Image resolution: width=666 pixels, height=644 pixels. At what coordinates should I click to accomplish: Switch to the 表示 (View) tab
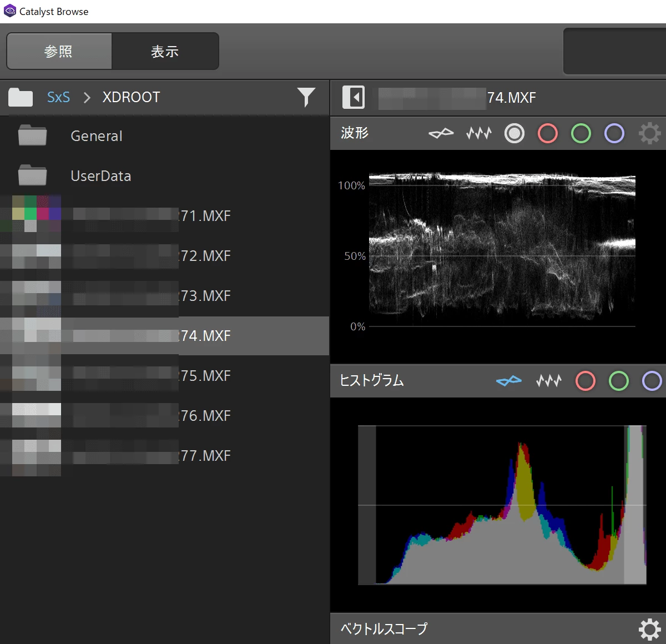[x=165, y=51]
